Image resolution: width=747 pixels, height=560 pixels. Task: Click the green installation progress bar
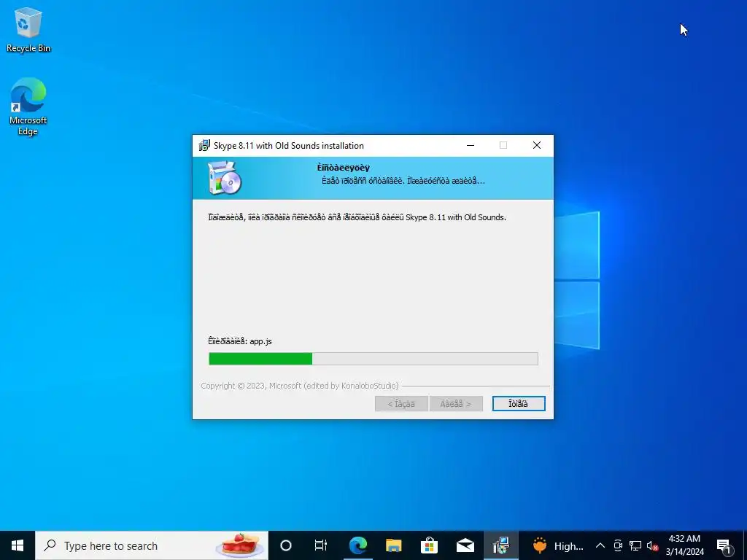click(373, 359)
